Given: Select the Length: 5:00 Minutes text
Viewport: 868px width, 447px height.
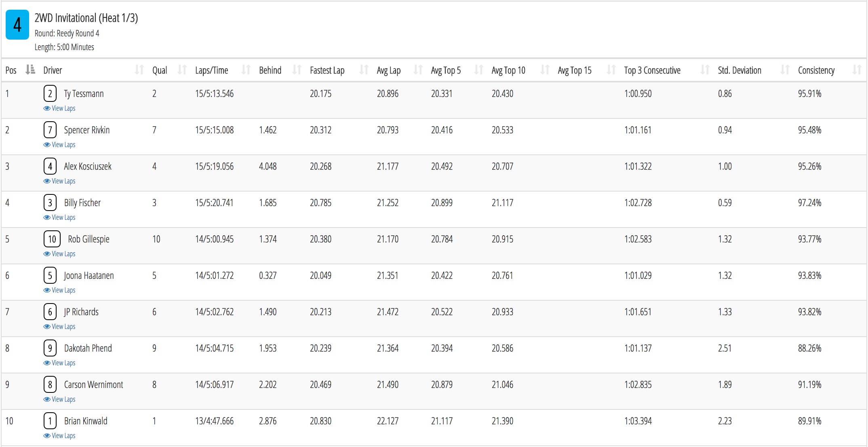Looking at the screenshot, I should pyautogui.click(x=64, y=47).
